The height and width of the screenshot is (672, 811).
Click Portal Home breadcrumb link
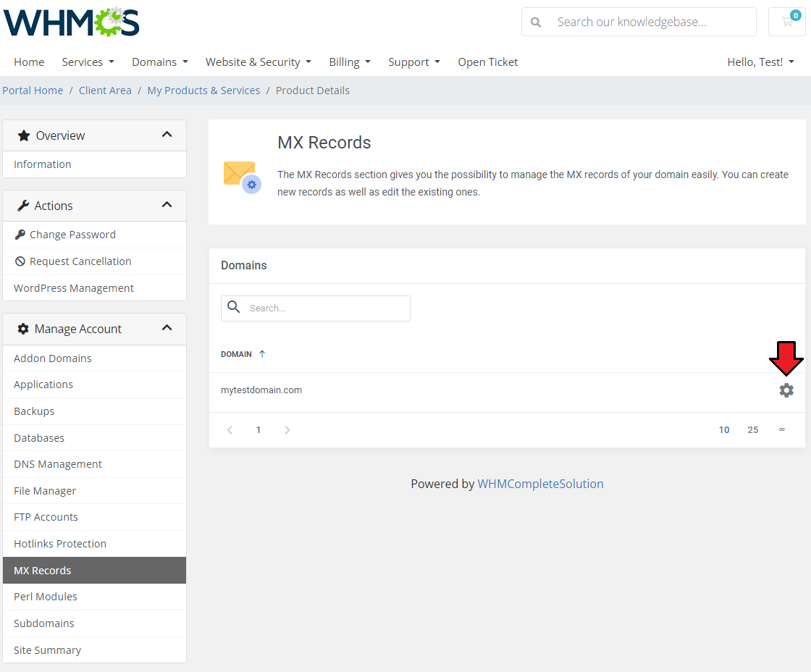(x=33, y=91)
